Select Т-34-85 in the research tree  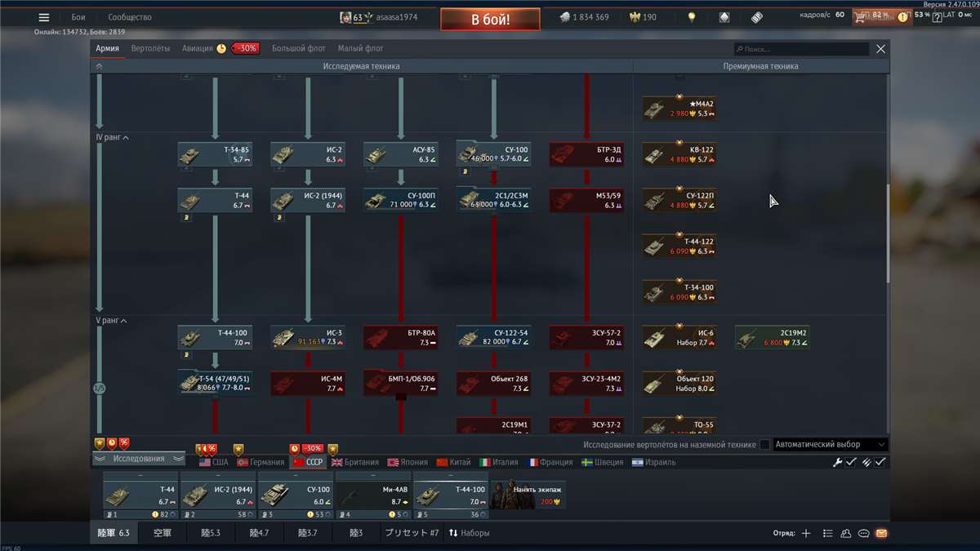coord(215,154)
